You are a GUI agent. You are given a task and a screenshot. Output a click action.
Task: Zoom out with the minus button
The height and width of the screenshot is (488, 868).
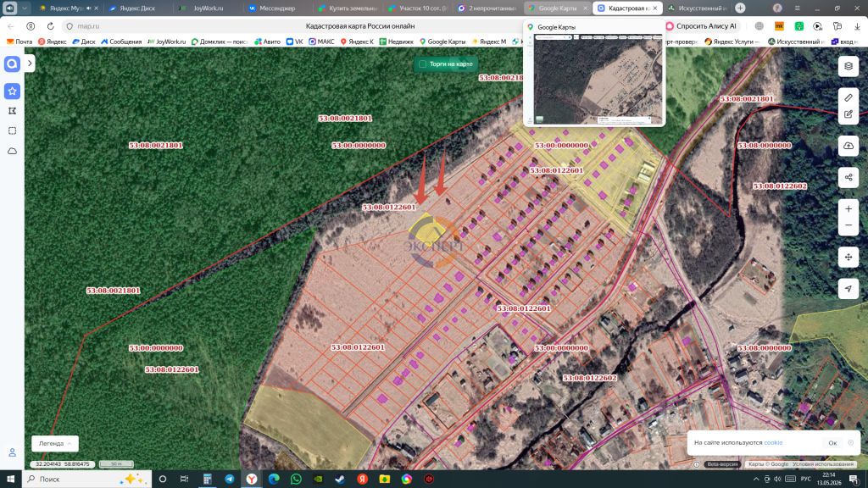tap(848, 225)
